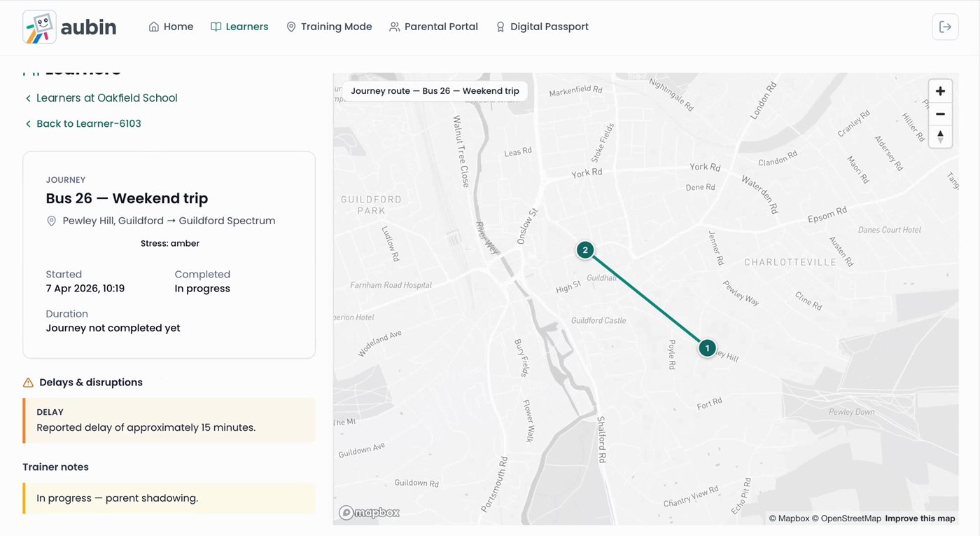Image resolution: width=980 pixels, height=536 pixels.
Task: Open the Learners tab
Action: [x=239, y=27]
